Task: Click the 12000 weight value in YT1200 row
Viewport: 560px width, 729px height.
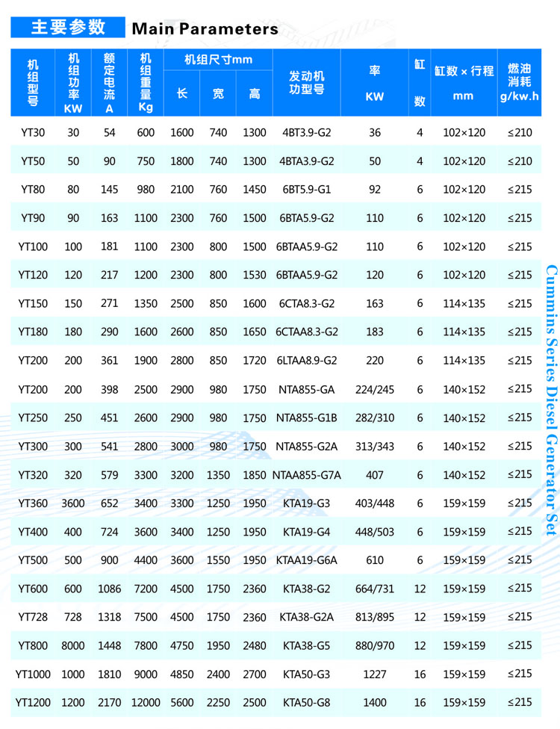Action: (x=146, y=703)
